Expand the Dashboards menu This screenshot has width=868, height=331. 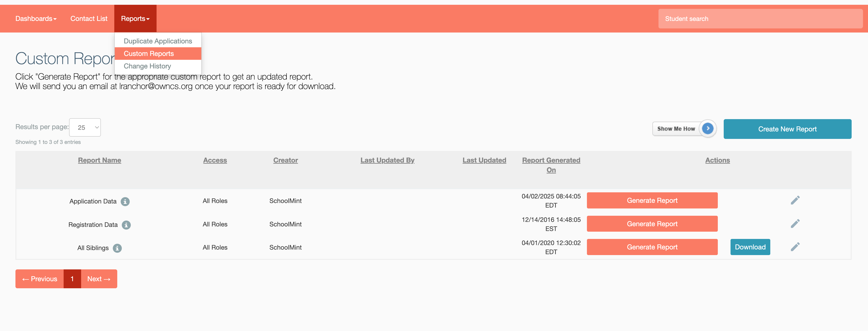coord(36,19)
